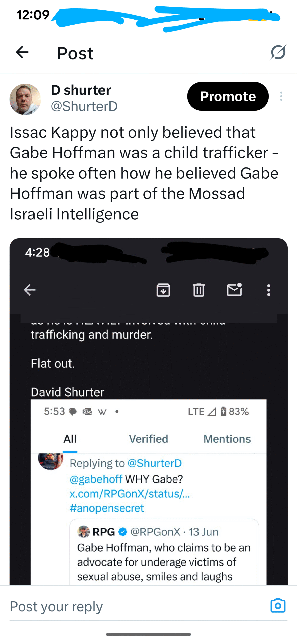
Task: Open the @ShurterD handle profile
Action: (84, 106)
